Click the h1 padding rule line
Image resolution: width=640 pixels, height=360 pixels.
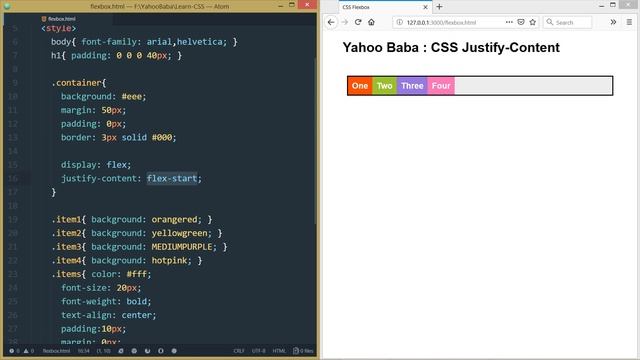pyautogui.click(x=116, y=56)
